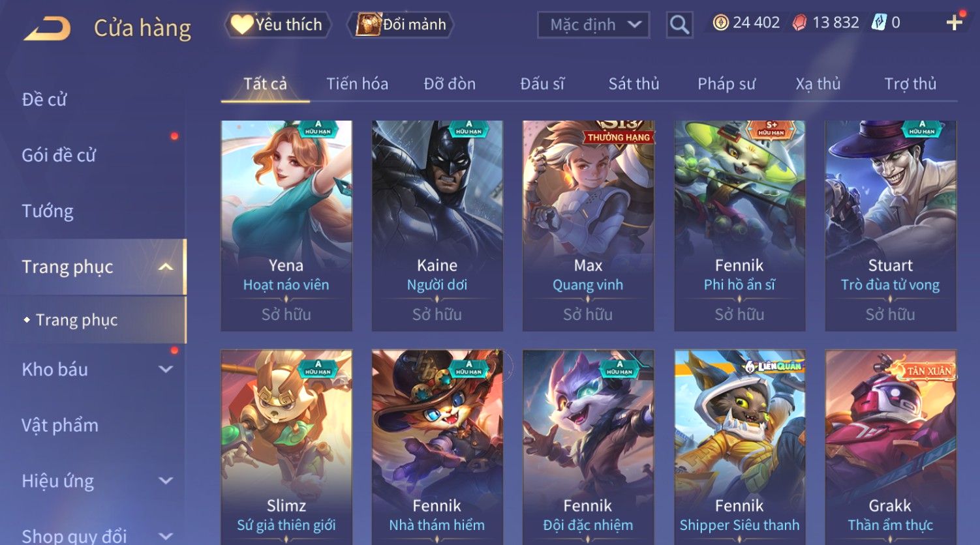Expand the Kho báu sidebar section
The image size is (980, 545).
[x=166, y=370]
